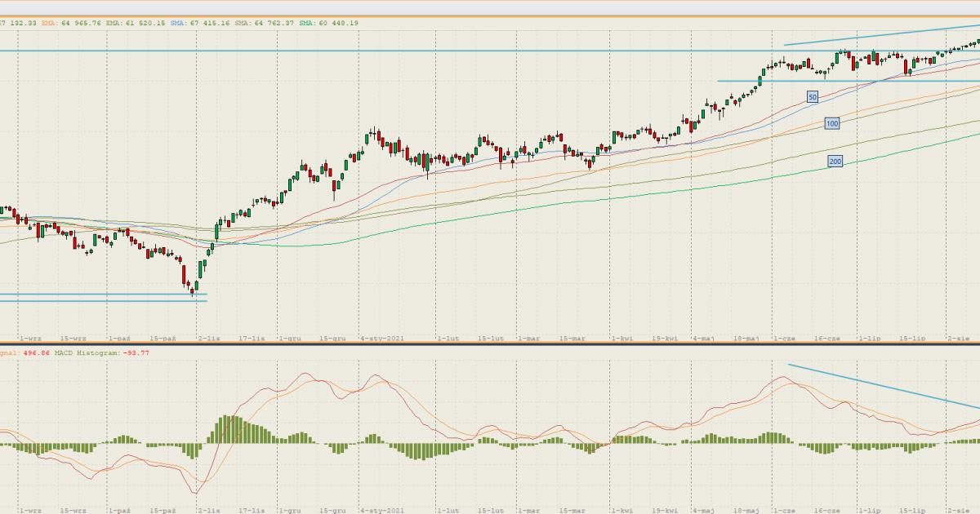The height and width of the screenshot is (514, 980).
Task: Select the rising blue trendline above recent candles
Action: coord(882,35)
